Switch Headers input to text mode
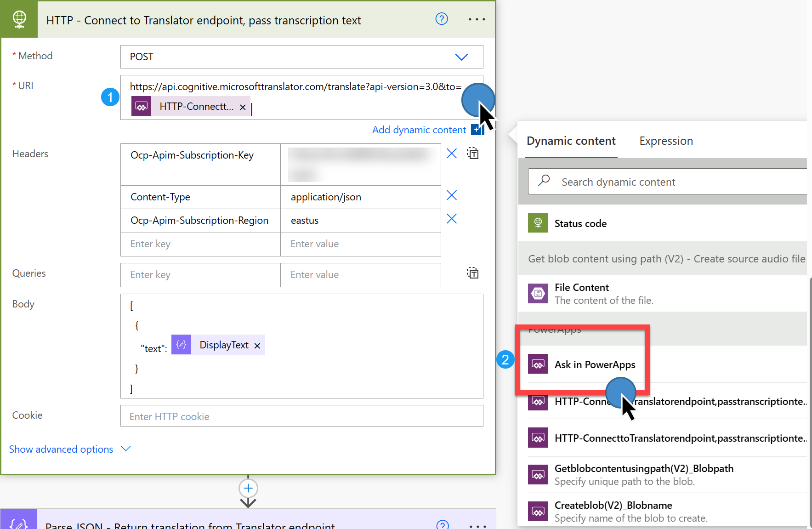 [472, 153]
